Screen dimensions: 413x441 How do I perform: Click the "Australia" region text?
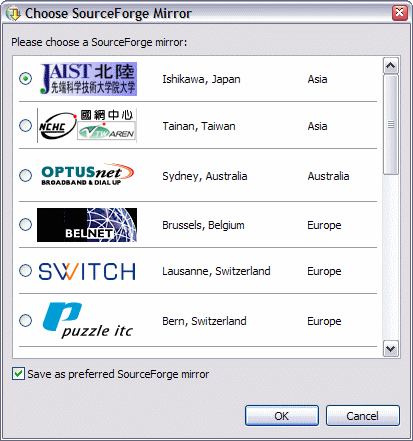(328, 176)
